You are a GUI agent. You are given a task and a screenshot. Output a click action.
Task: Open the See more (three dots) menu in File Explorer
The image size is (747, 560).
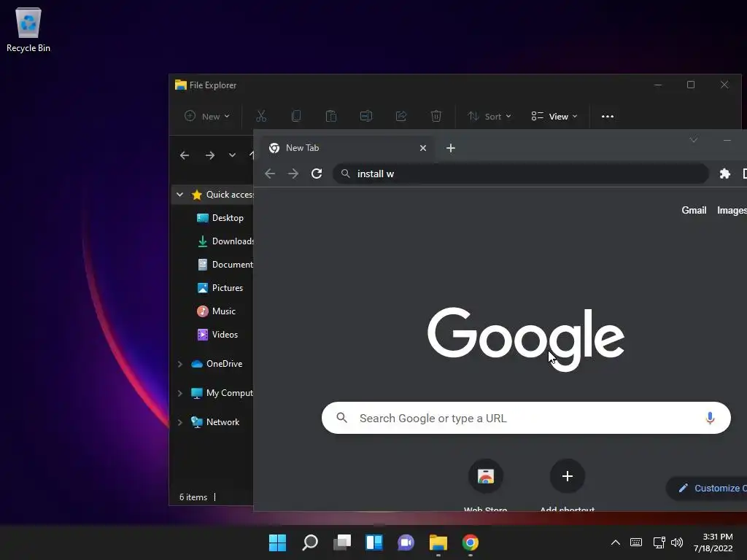(608, 116)
